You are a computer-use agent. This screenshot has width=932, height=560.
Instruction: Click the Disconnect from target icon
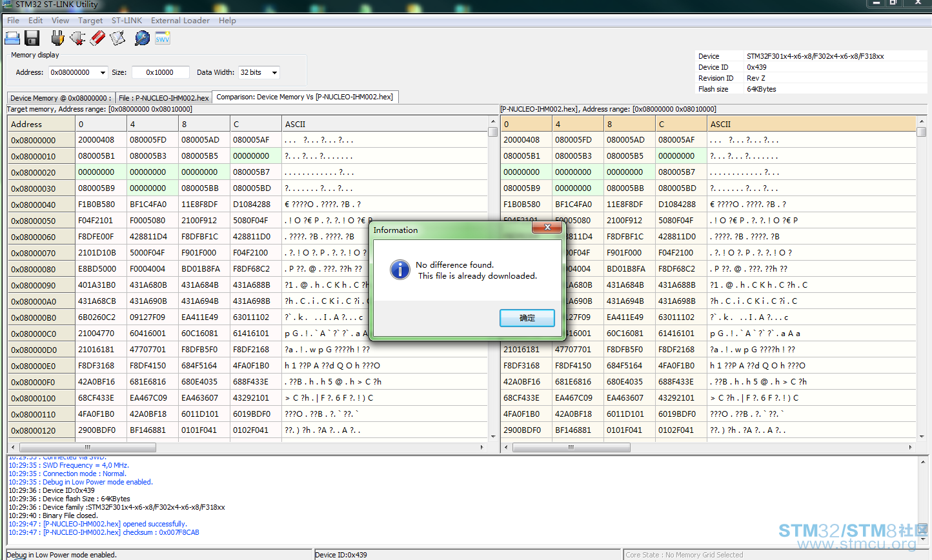pyautogui.click(x=77, y=39)
